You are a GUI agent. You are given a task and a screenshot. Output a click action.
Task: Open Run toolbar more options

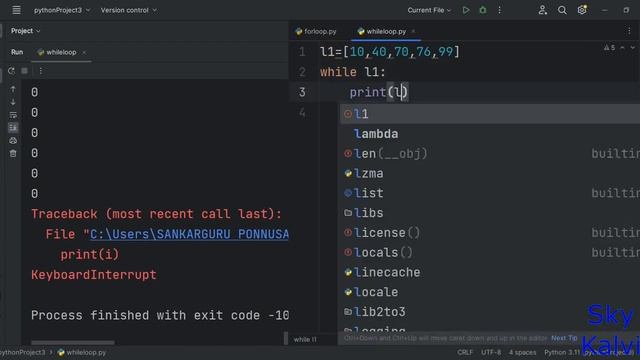40,71
